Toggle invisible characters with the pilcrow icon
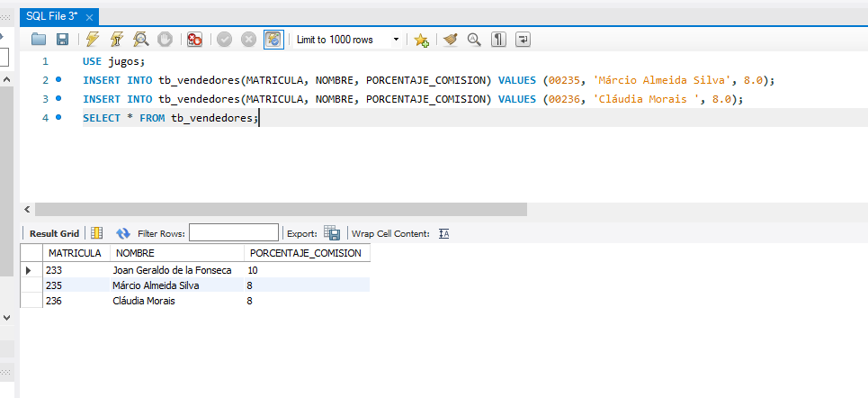868x398 pixels. pyautogui.click(x=499, y=40)
